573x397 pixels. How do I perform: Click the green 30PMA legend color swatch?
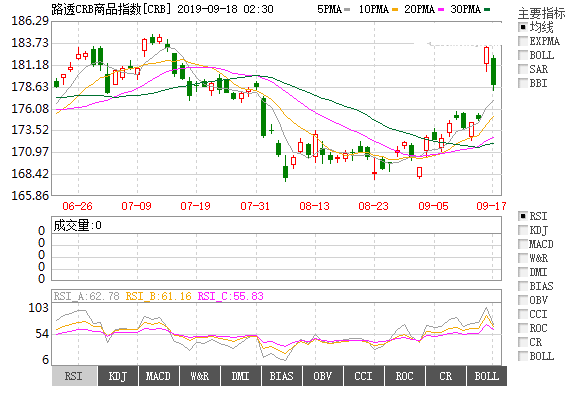[486, 10]
